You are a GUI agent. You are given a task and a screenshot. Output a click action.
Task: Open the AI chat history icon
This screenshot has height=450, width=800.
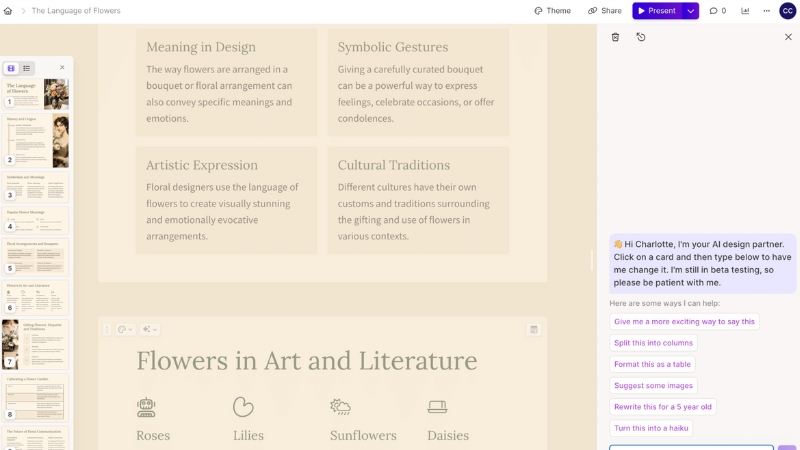[x=641, y=37]
